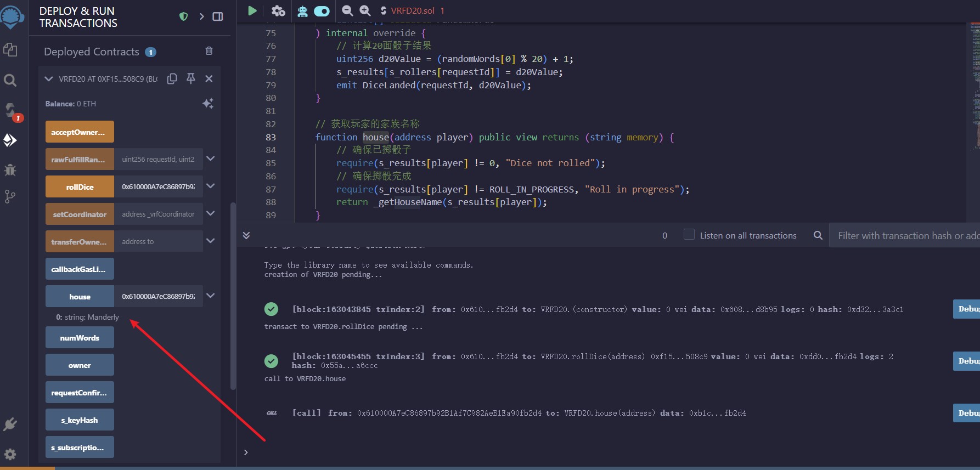Zoom in the editor view
The width and height of the screenshot is (980, 470).
tap(365, 10)
